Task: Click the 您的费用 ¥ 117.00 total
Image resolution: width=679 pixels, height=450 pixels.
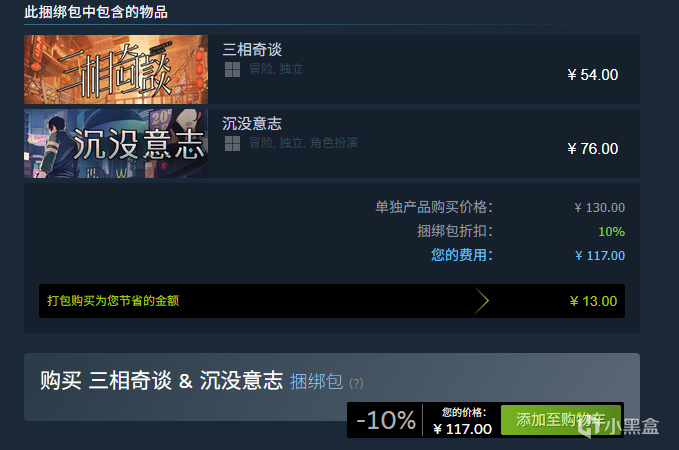Action: (x=599, y=256)
